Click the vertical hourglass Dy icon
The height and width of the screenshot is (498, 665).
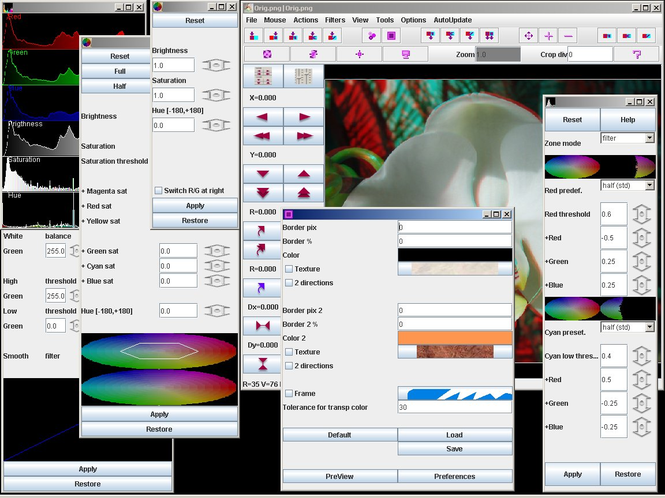263,364
